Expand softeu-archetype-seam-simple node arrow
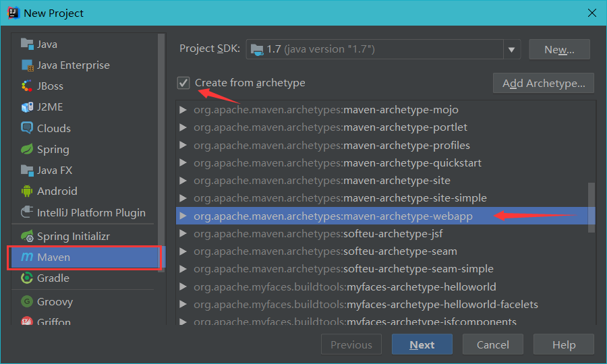 (x=183, y=269)
